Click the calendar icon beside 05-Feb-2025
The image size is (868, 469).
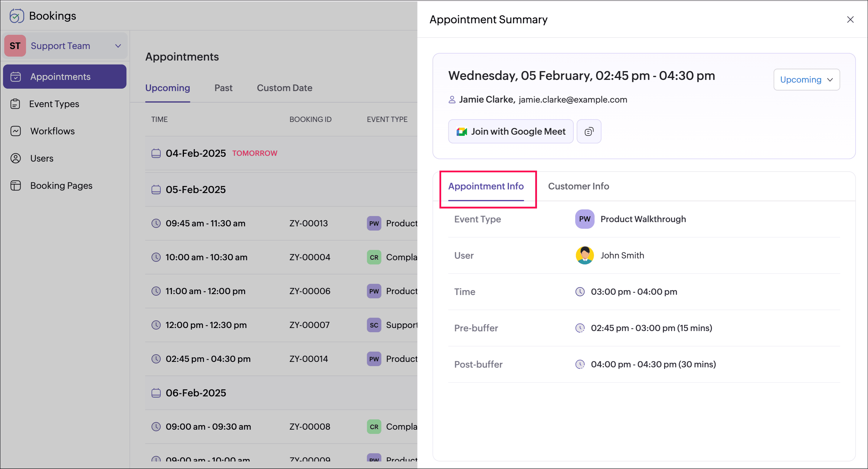[x=156, y=190]
